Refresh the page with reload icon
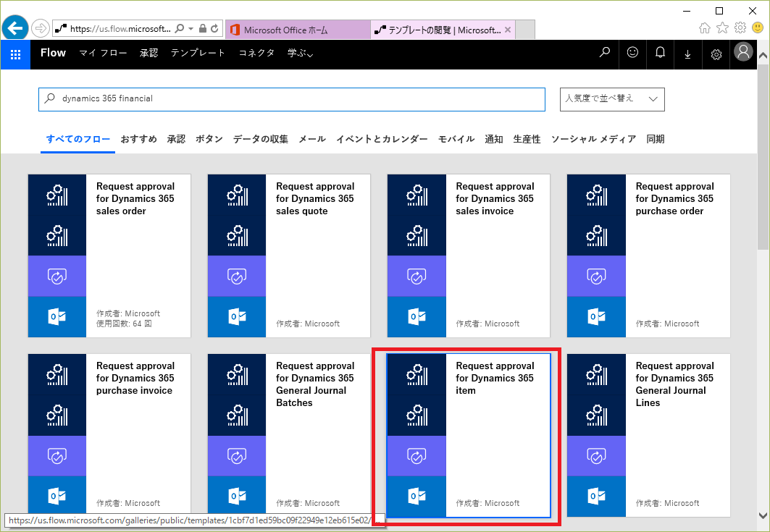 (214, 28)
